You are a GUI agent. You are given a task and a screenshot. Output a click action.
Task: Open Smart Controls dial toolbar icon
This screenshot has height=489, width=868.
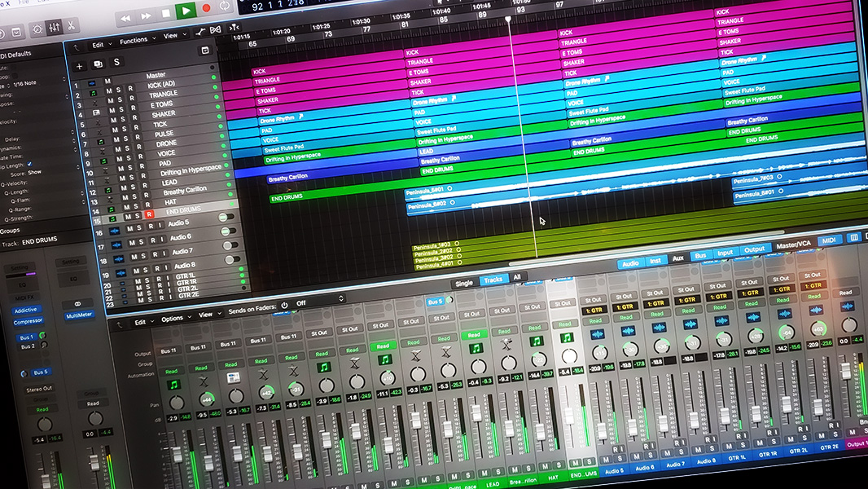click(x=37, y=29)
